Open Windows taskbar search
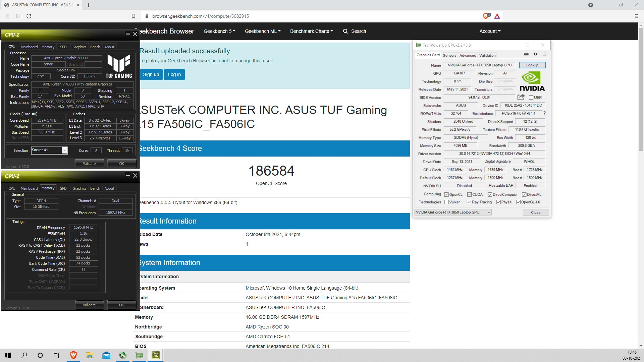This screenshot has width=644, height=362. point(24,355)
